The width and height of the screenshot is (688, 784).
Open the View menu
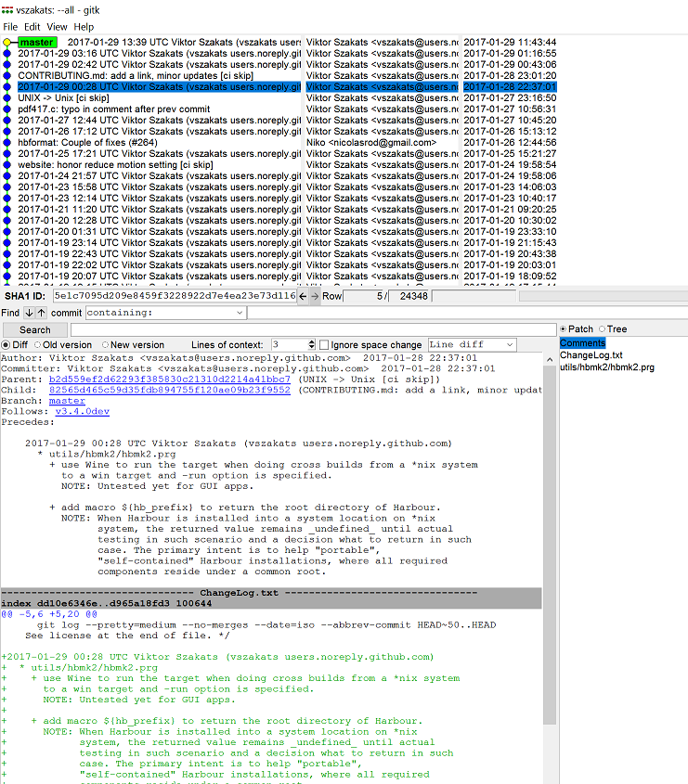point(57,27)
